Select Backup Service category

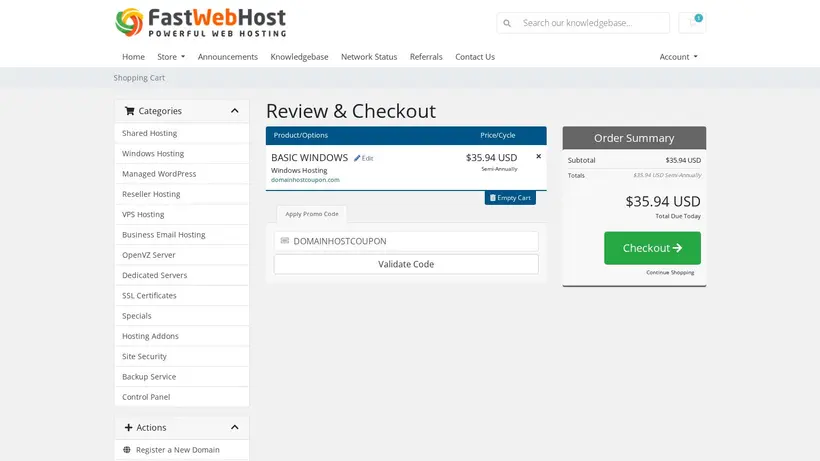(181, 376)
